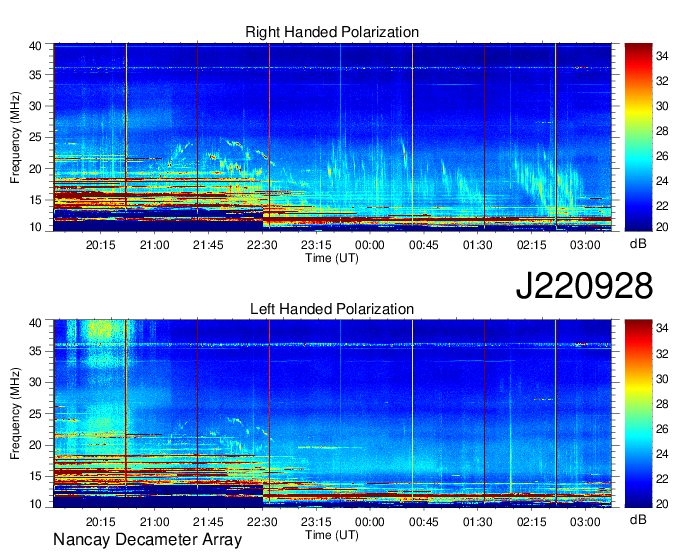Click the "Right Handed Polarization" title
The image size is (680, 552).
332,32
